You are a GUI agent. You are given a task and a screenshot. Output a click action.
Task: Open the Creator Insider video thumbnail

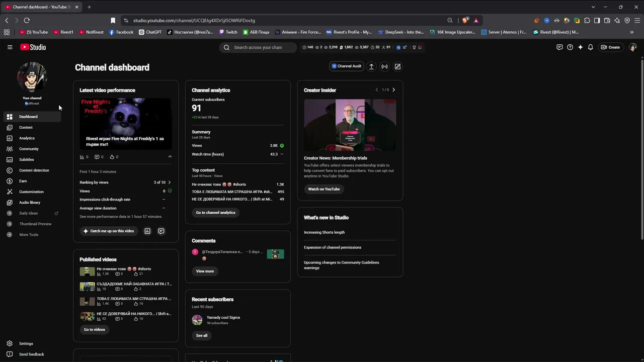point(350,125)
